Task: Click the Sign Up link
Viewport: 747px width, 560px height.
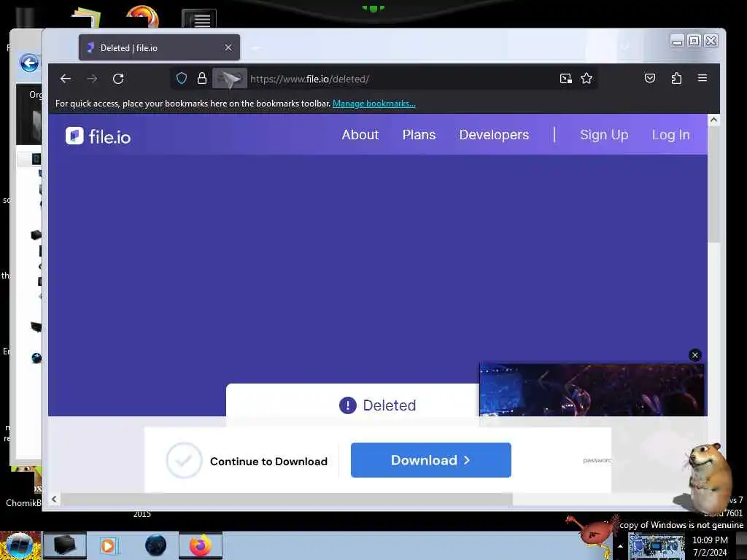Action: pyautogui.click(x=604, y=135)
